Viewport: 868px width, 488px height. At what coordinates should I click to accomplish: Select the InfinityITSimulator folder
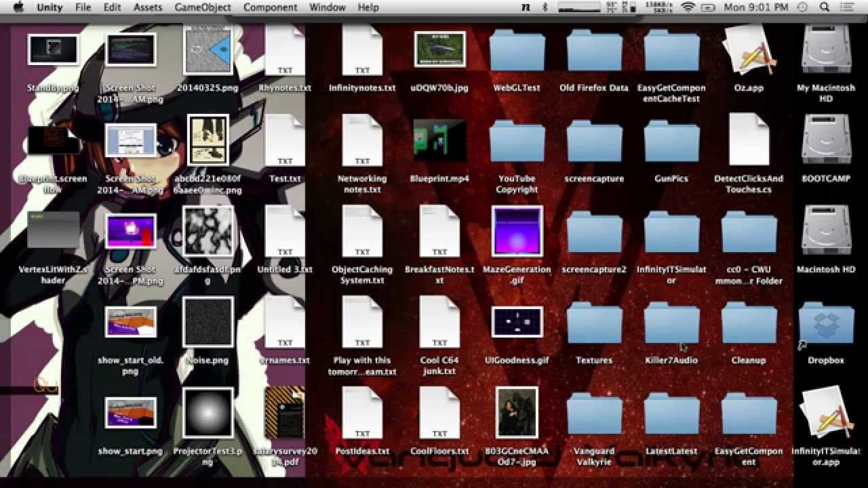pyautogui.click(x=671, y=232)
